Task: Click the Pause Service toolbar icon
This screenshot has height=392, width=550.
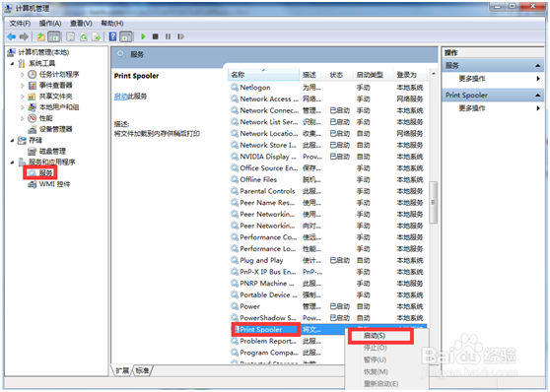Action: 168,36
